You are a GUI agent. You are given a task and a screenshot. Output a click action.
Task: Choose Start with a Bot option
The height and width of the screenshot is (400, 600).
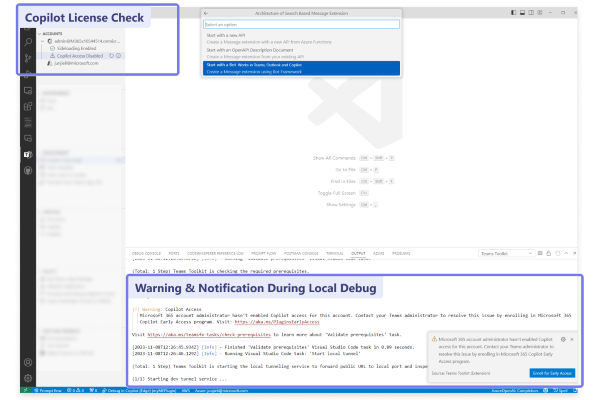coord(301,68)
